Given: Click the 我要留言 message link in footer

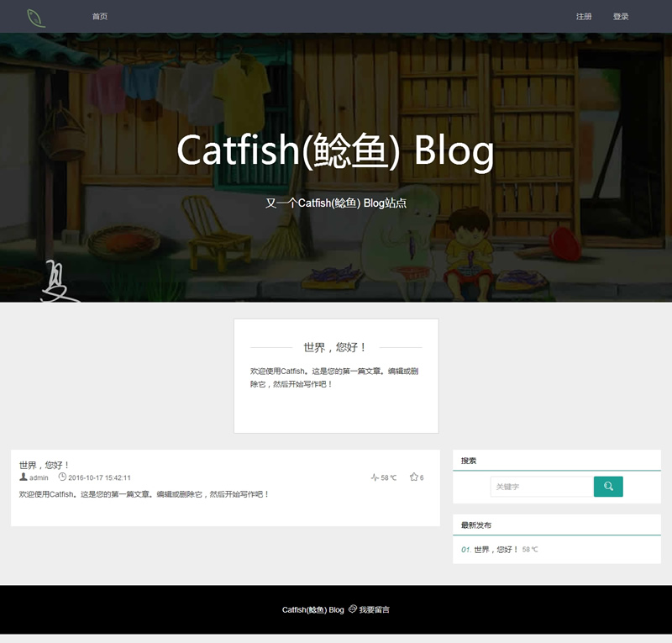Looking at the screenshot, I should [x=374, y=609].
